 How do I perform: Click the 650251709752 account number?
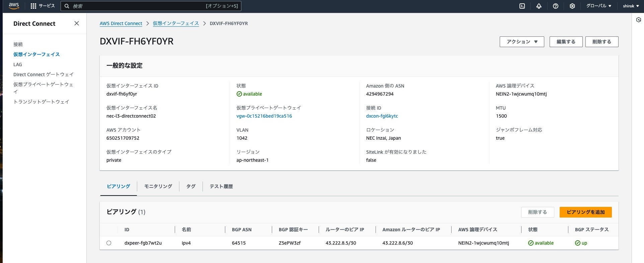123,138
